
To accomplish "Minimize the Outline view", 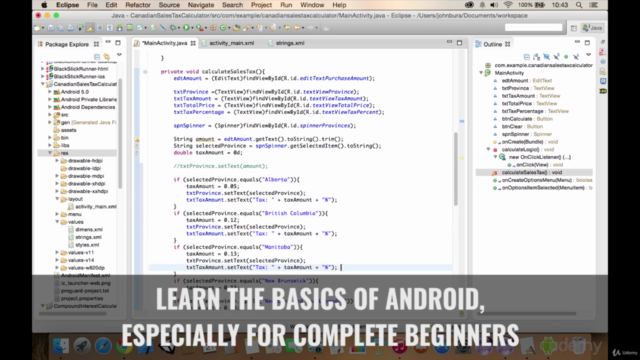I will pyautogui.click(x=577, y=42).
